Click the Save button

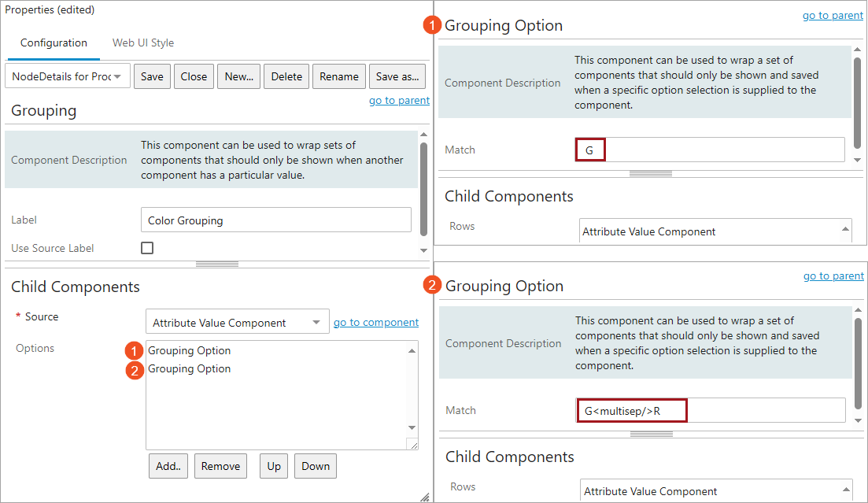[x=152, y=76]
